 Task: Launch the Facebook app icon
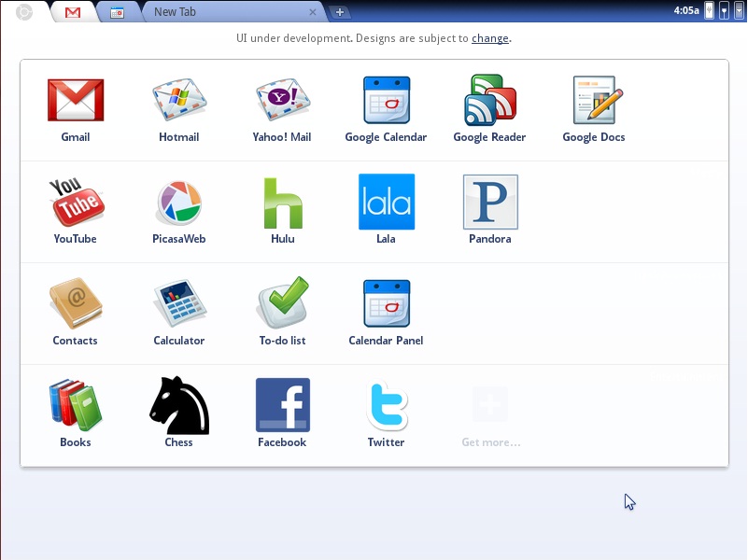[283, 405]
